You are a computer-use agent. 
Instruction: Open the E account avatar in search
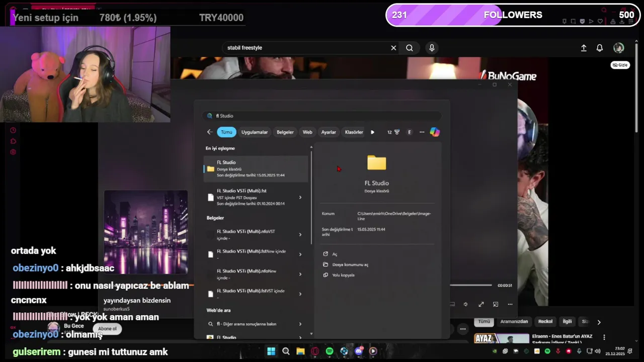click(410, 132)
